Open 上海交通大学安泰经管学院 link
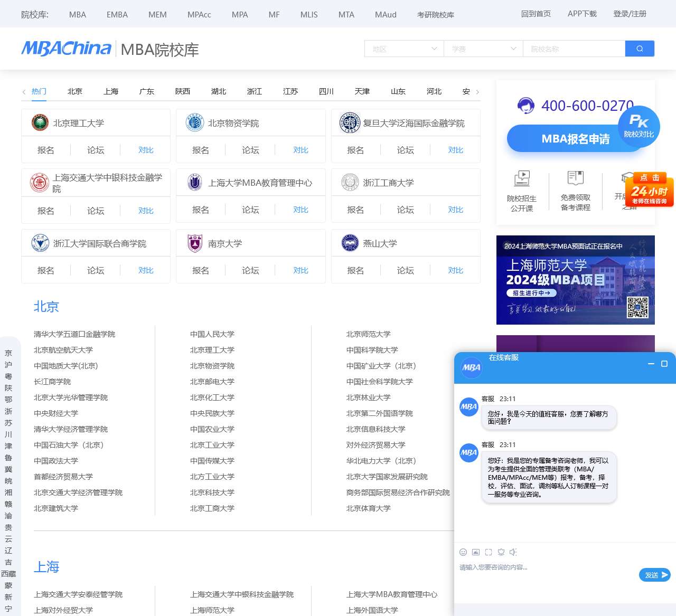Viewport: 676px width, 616px height. click(x=78, y=594)
